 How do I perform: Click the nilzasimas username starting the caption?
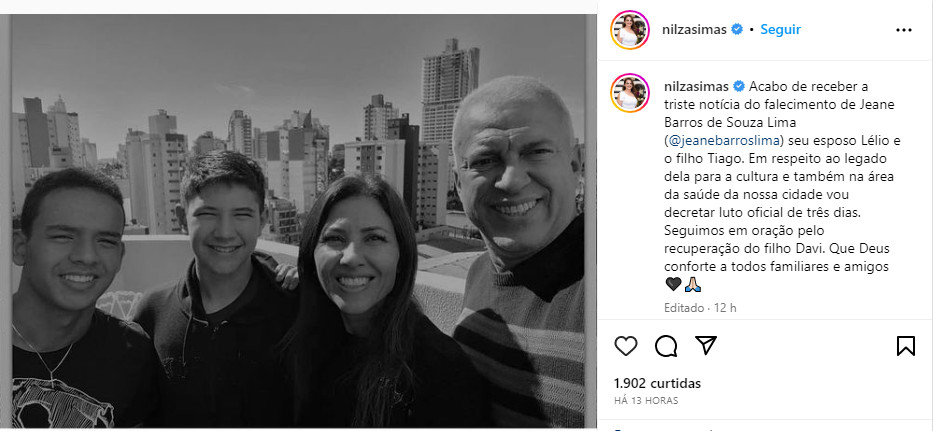coord(696,86)
